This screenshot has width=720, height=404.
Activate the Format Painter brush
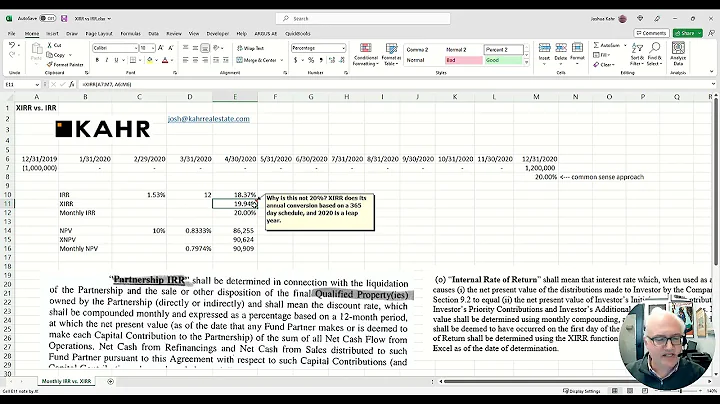pos(50,65)
